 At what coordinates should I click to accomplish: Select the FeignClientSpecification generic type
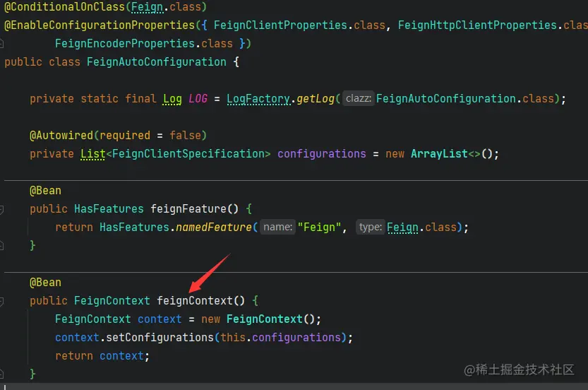point(188,154)
